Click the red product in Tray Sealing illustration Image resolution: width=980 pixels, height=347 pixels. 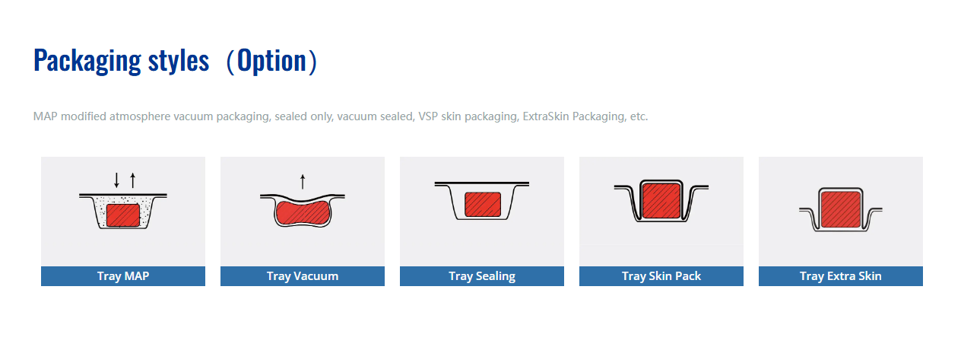(482, 204)
